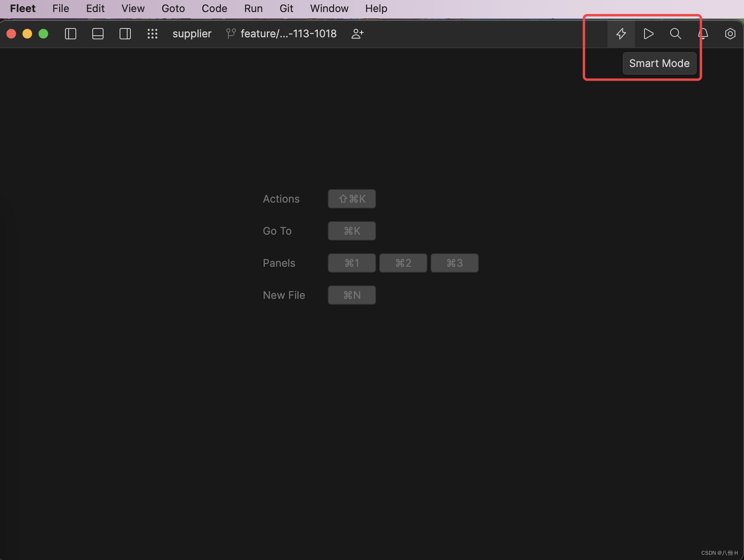Open the Git menu
744x560 pixels.
[x=286, y=8]
